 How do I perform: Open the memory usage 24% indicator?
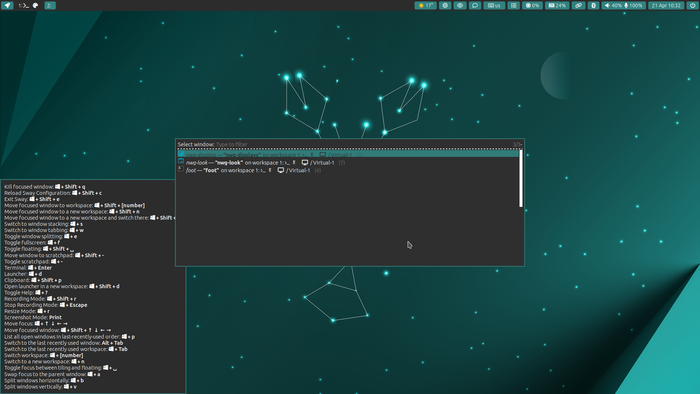pos(557,5)
